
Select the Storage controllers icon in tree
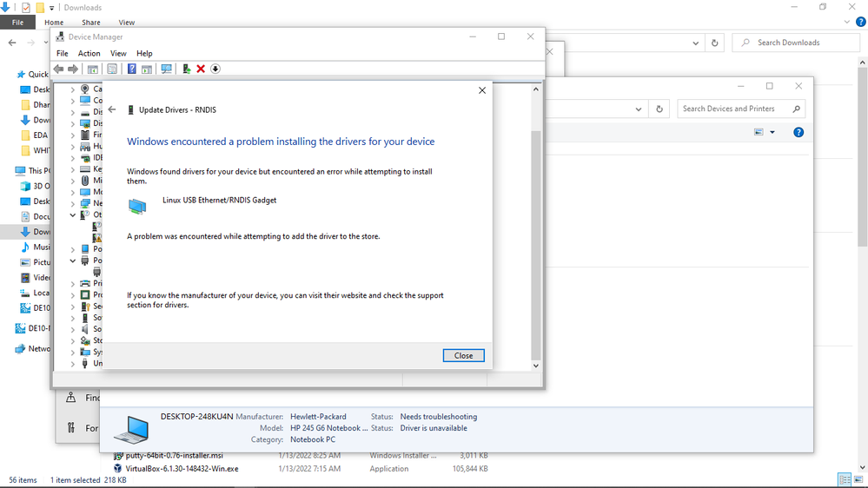coord(84,340)
